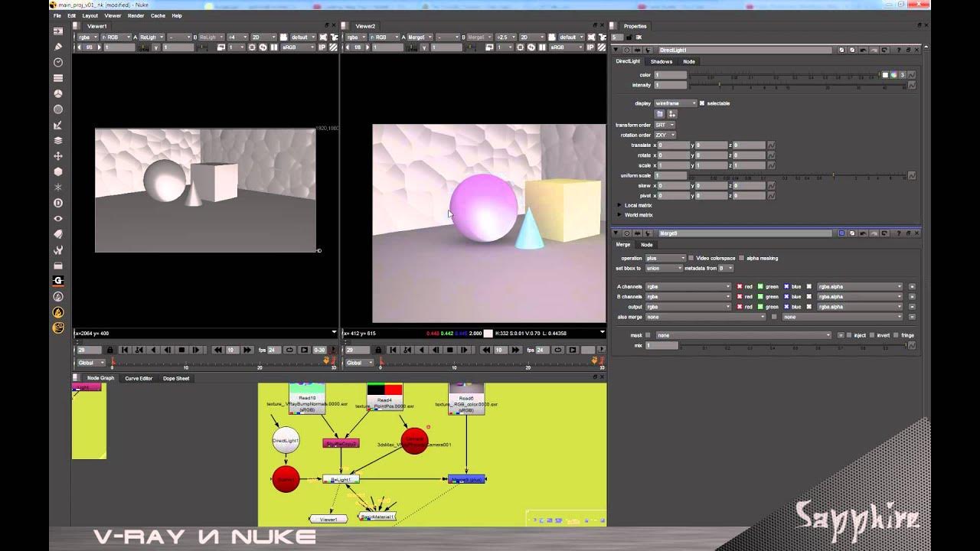Switch to the Shadows tab
The height and width of the screenshot is (551, 980).
pyautogui.click(x=661, y=61)
